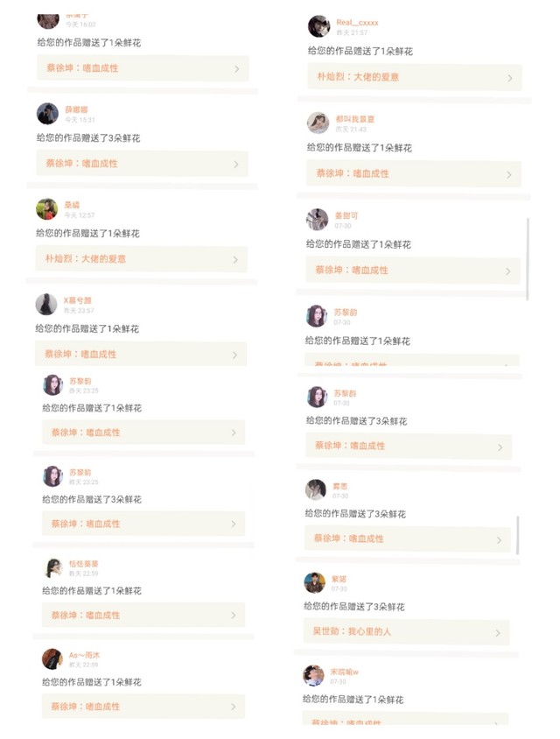Open chevron on 桑嬌's 朴灿烈 card
The height and width of the screenshot is (739, 560).
pos(235,260)
